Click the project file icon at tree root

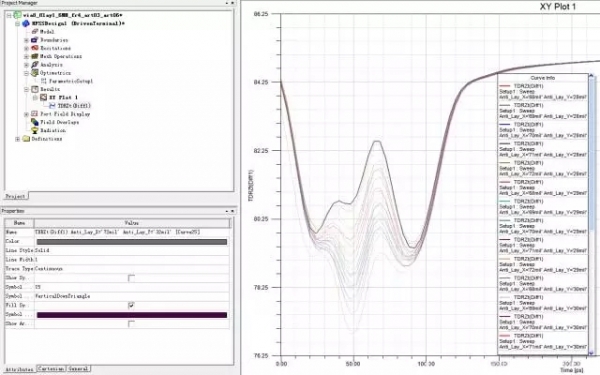[x=17, y=15]
